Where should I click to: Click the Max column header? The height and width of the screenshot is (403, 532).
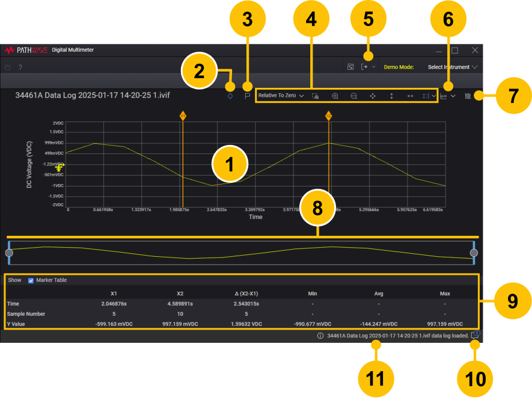[x=445, y=294]
